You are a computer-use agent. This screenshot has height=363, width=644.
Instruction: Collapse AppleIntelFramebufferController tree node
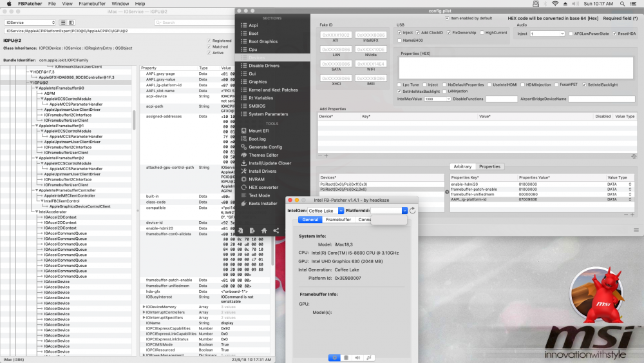pyautogui.click(x=37, y=190)
